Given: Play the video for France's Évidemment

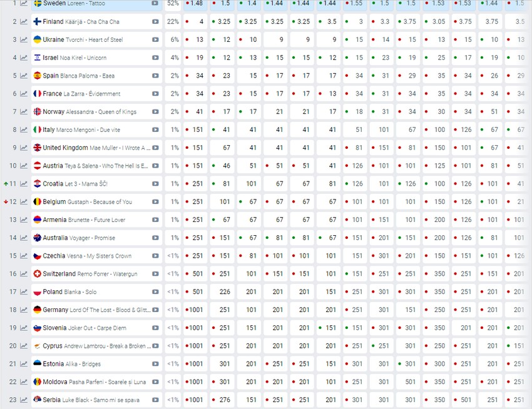Looking at the screenshot, I should coord(155,94).
